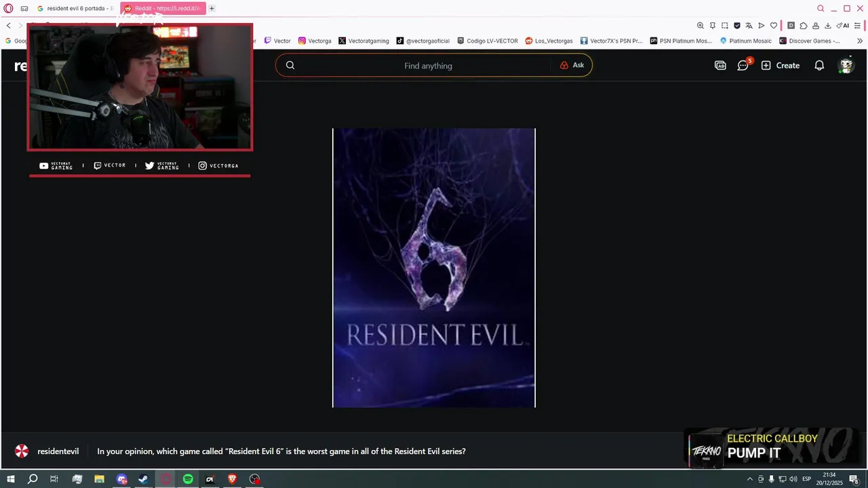
Task: Open Windows taskbar search
Action: point(33,479)
